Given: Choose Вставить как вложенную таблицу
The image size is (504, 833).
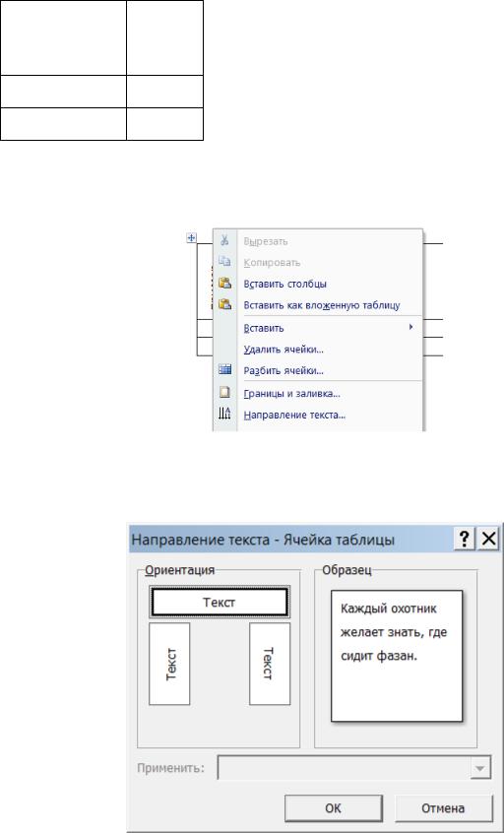Looking at the screenshot, I should tap(321, 305).
